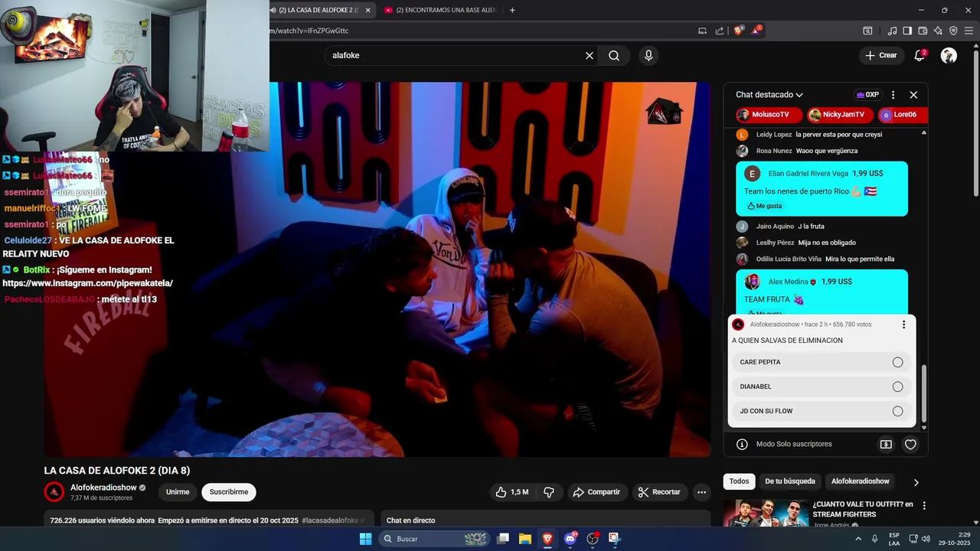
Task: Click Me gusta on Elian Gadriel's Super Chat
Action: pyautogui.click(x=764, y=206)
